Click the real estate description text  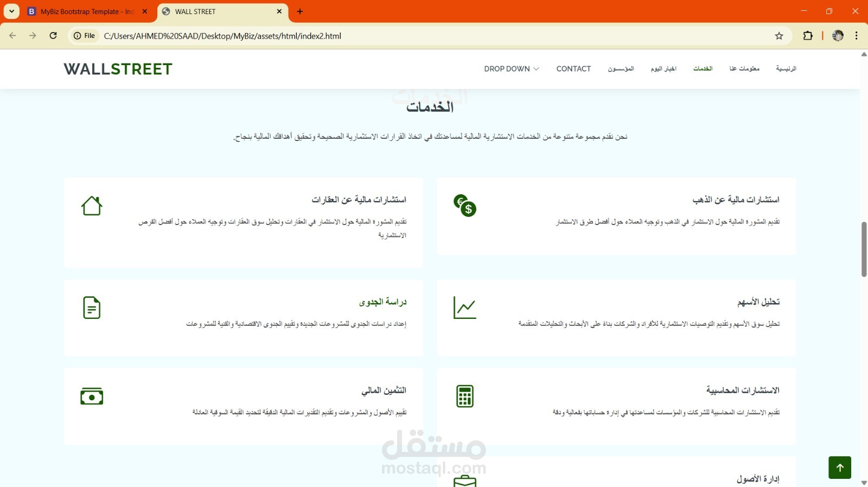pos(272,228)
